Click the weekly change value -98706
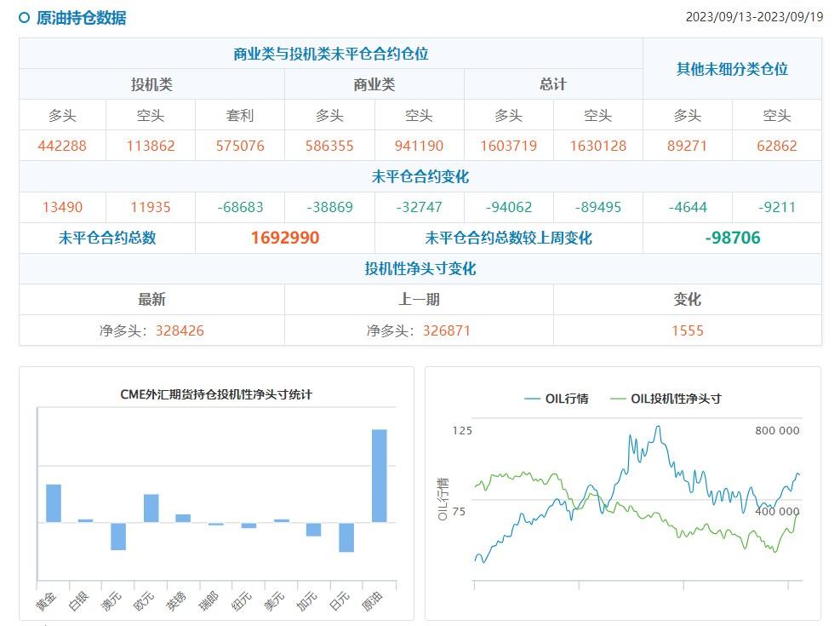The height and width of the screenshot is (626, 840). pyautogui.click(x=732, y=238)
